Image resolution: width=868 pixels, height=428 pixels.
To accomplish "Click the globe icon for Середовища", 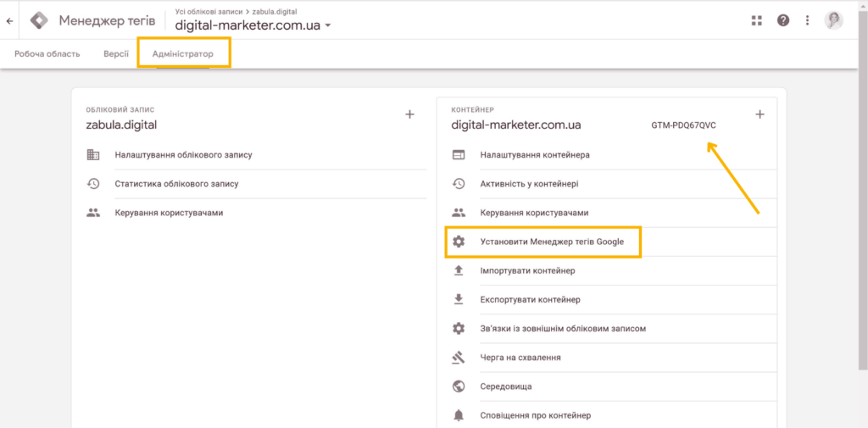I will pos(459,386).
